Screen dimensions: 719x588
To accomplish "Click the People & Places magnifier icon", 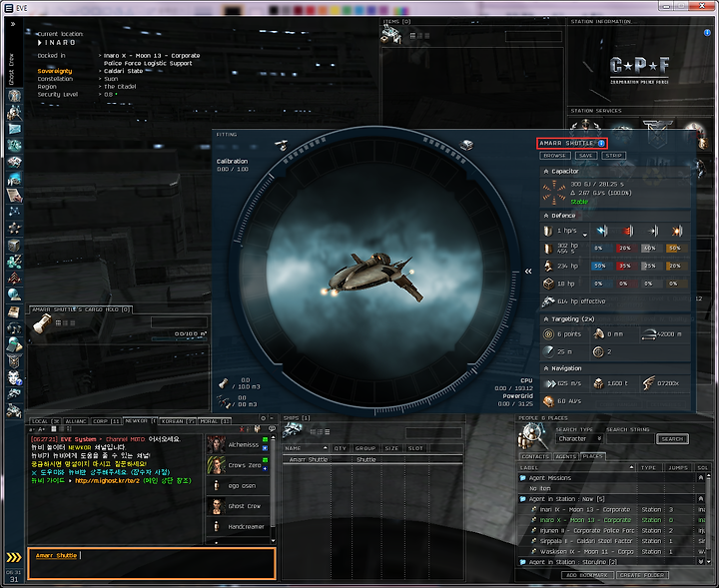I will 532,437.
